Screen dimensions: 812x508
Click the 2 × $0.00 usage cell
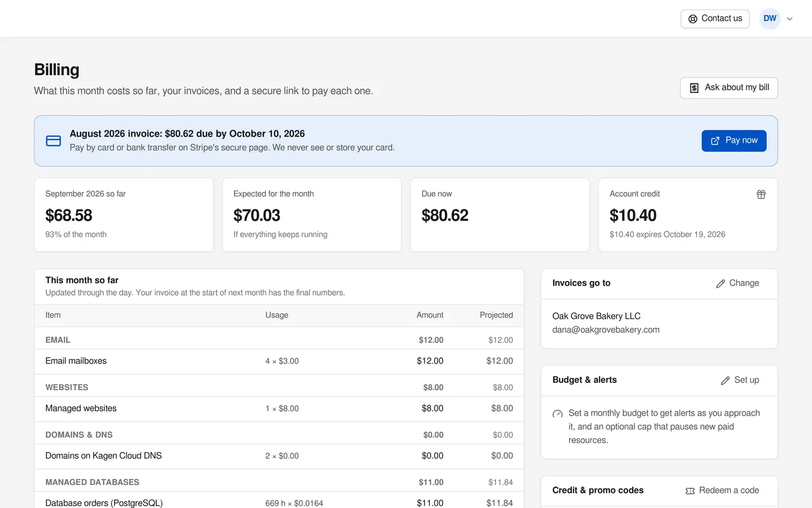click(282, 456)
